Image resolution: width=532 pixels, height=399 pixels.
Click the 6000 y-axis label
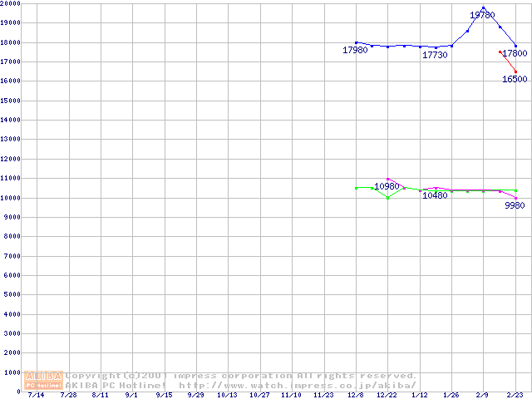coord(12,275)
